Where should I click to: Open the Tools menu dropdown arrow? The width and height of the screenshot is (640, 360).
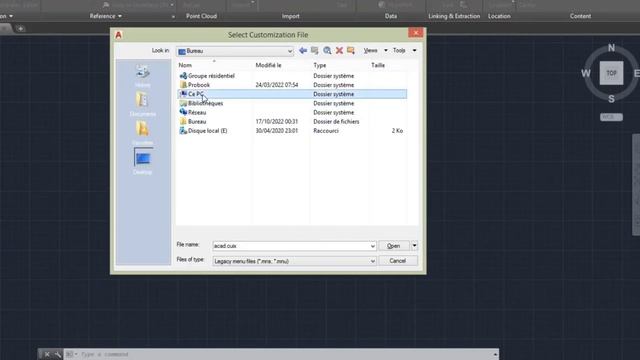[x=414, y=50]
